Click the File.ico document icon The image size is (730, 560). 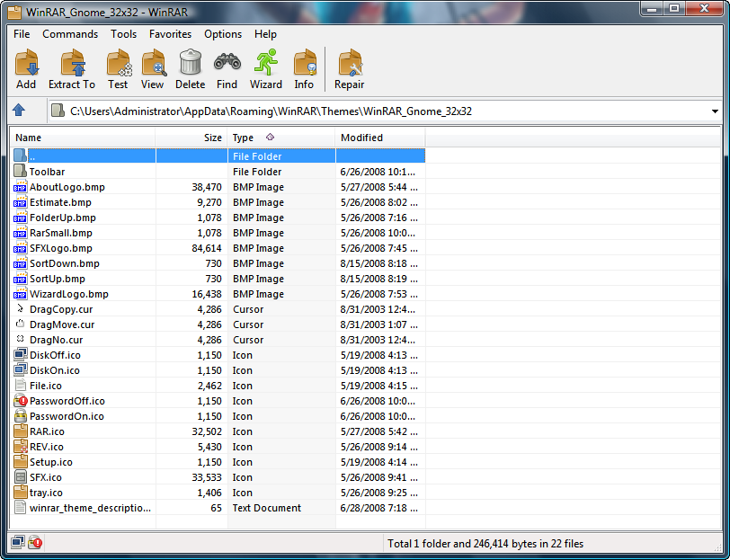20,385
